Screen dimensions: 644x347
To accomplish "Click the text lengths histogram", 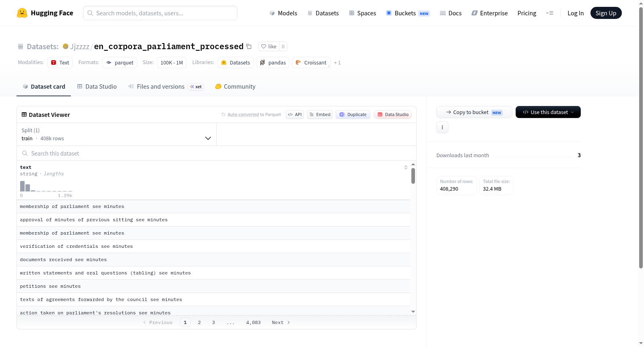I will (x=46, y=186).
